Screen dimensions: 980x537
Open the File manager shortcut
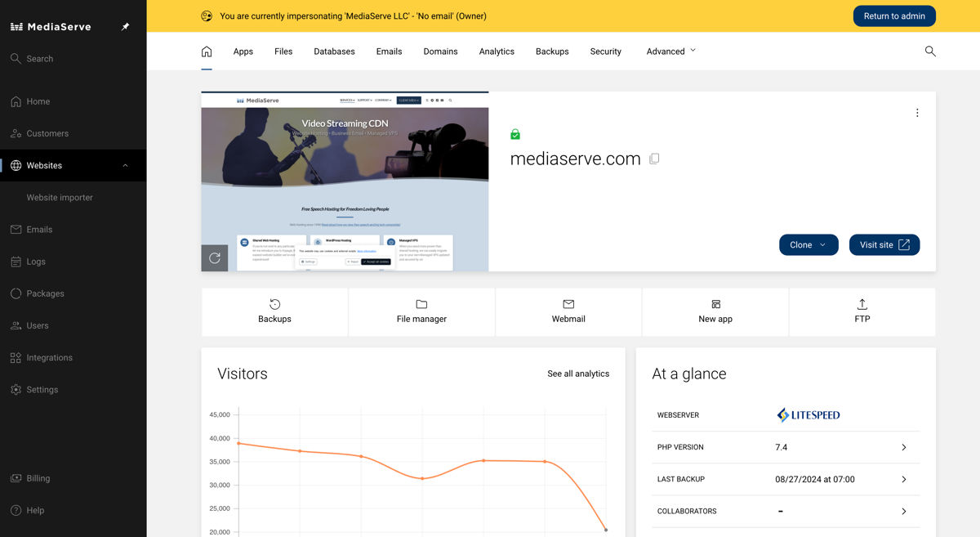(421, 311)
